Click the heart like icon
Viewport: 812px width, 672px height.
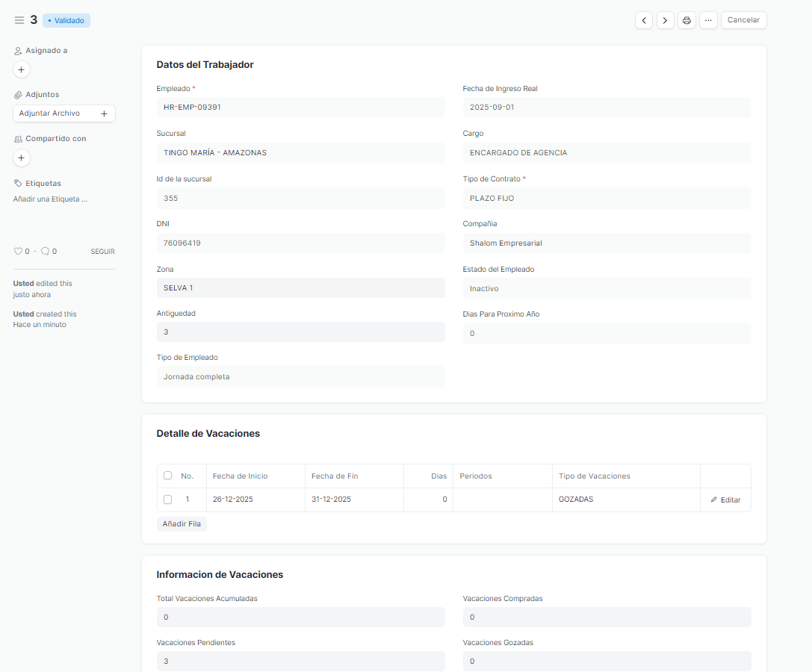pos(18,252)
